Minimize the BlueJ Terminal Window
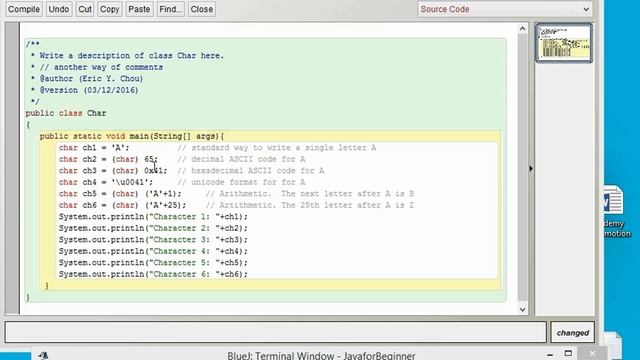Viewport: 640px width, 360px height. [x=550, y=355]
